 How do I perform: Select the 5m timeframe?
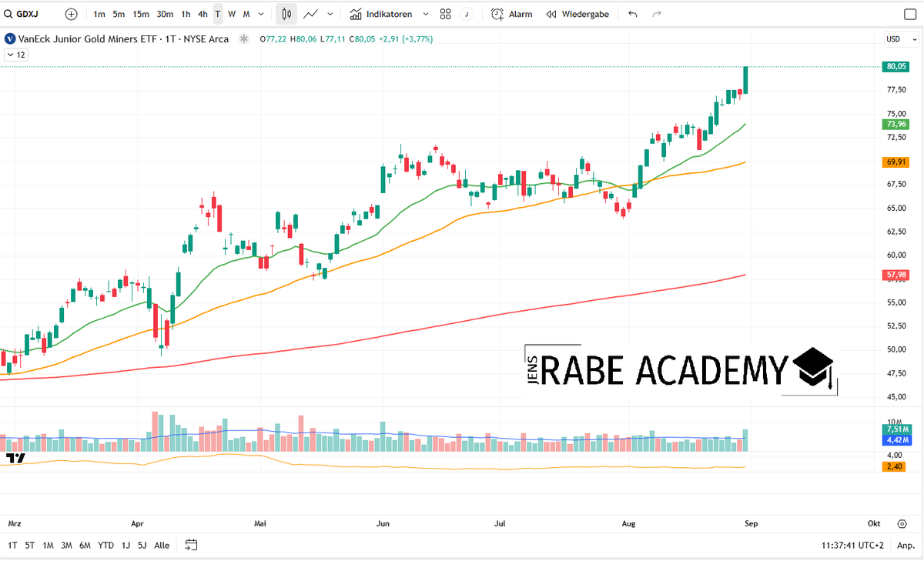(x=119, y=14)
